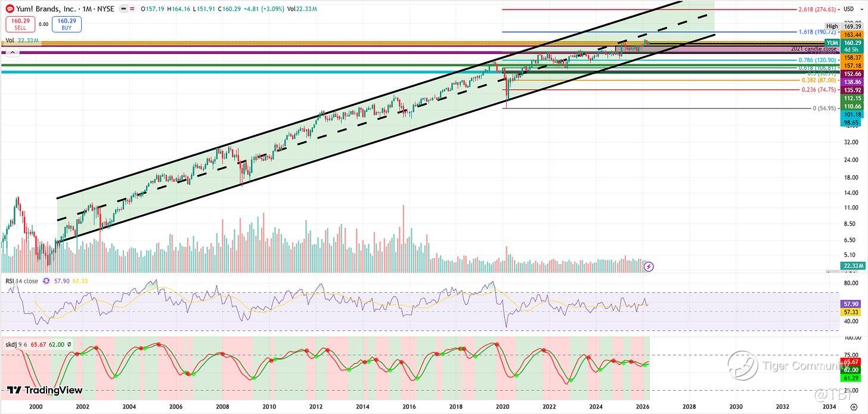Click the Vol 22.33M legend entry
The image size is (868, 414).
pyautogui.click(x=22, y=41)
